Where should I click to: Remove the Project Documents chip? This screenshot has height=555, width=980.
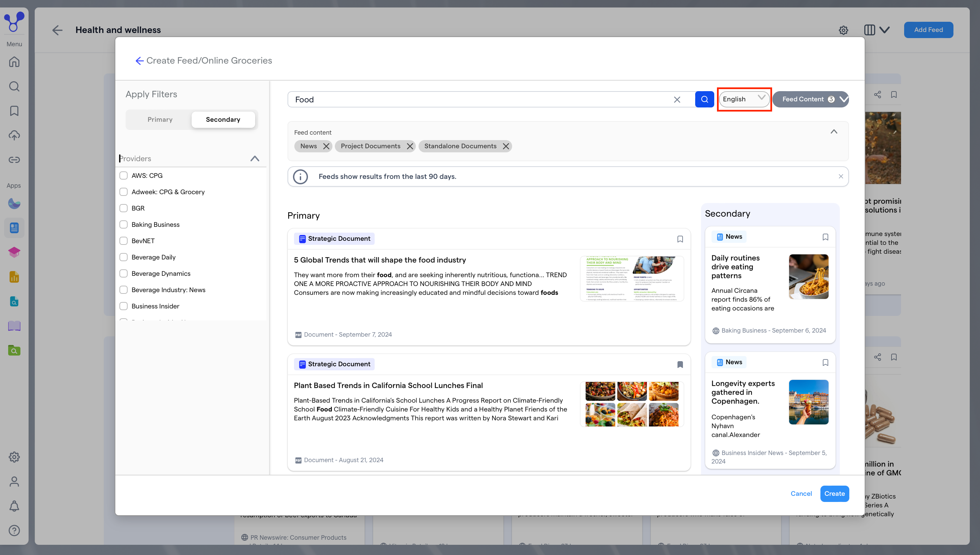(410, 146)
